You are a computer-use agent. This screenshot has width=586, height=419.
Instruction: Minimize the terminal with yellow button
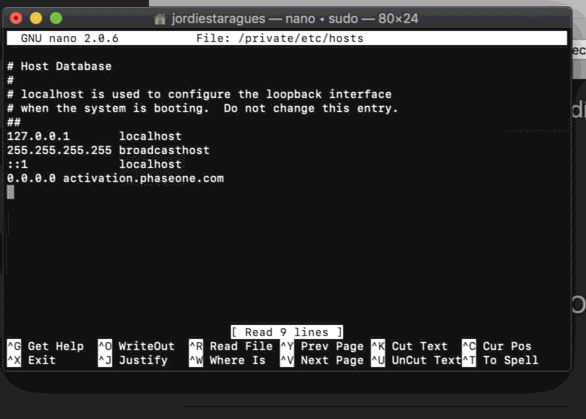click(36, 18)
